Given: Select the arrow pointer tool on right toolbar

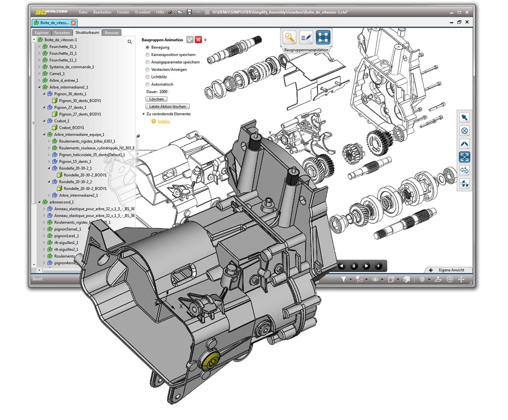Looking at the screenshot, I should point(465,118).
